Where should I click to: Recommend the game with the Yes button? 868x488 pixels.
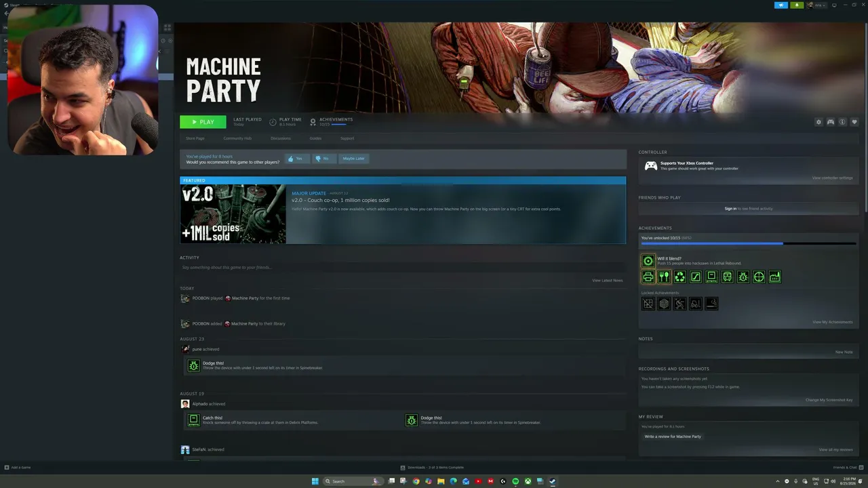(296, 159)
